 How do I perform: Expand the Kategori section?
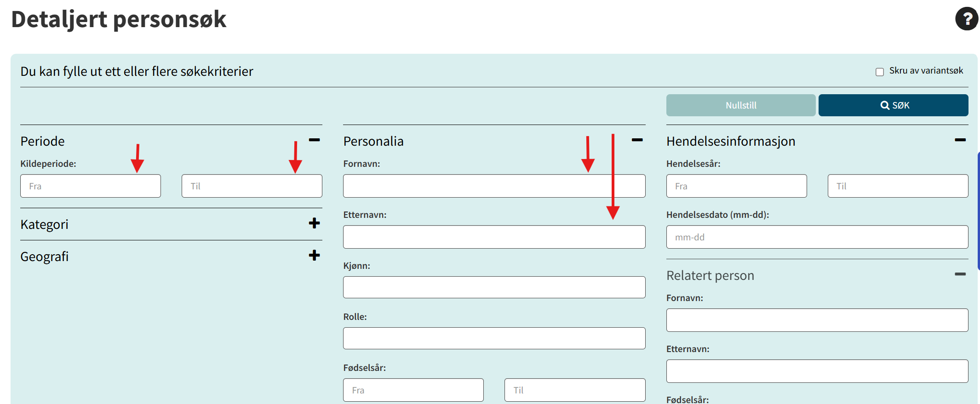pos(314,223)
